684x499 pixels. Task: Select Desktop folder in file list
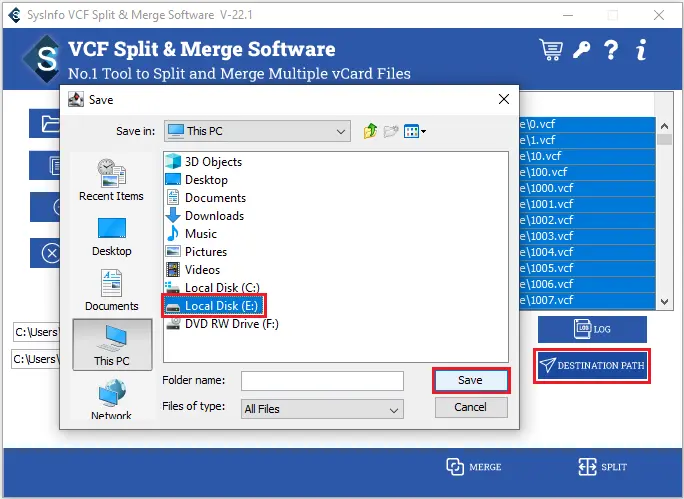(x=197, y=180)
